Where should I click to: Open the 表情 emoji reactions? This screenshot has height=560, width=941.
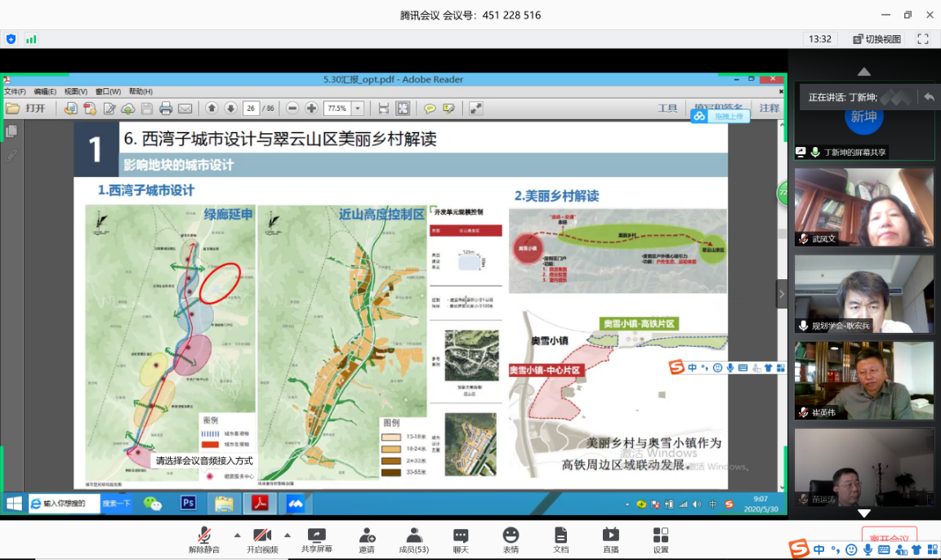tap(511, 539)
